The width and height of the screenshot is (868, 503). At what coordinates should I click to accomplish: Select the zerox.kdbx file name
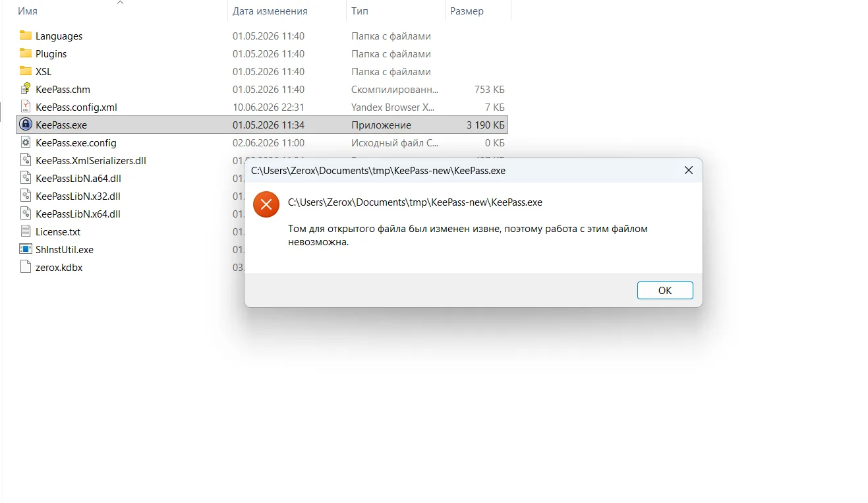tap(59, 268)
